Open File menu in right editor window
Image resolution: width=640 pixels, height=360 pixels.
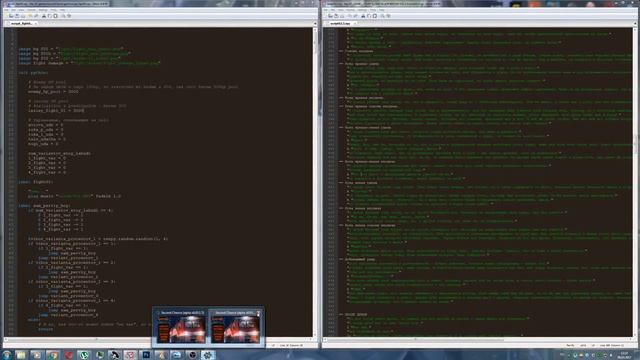point(326,10)
